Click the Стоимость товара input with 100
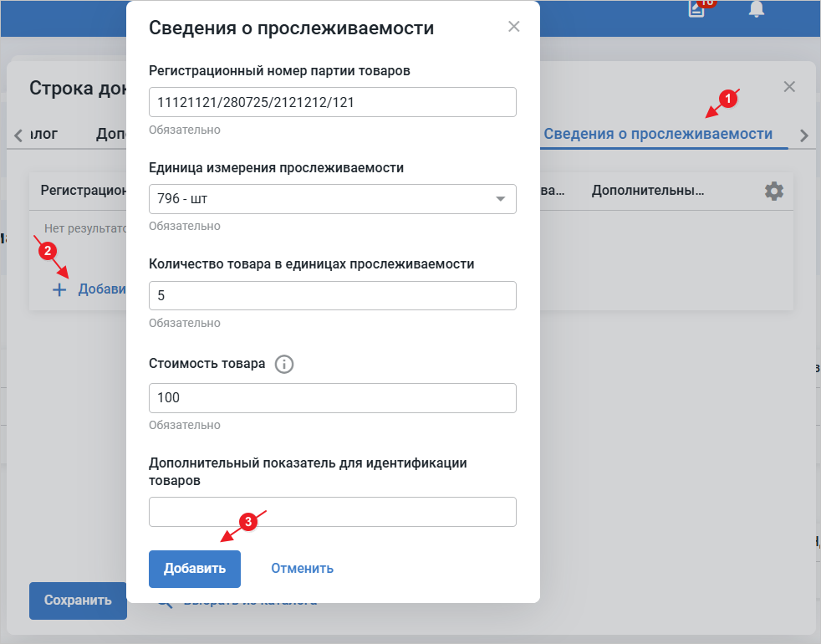821x644 pixels. pos(332,398)
